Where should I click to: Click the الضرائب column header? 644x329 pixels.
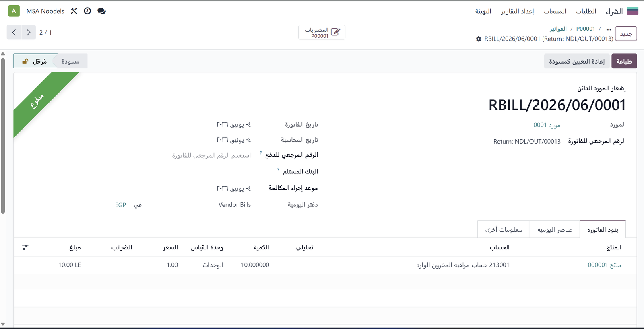[122, 247]
